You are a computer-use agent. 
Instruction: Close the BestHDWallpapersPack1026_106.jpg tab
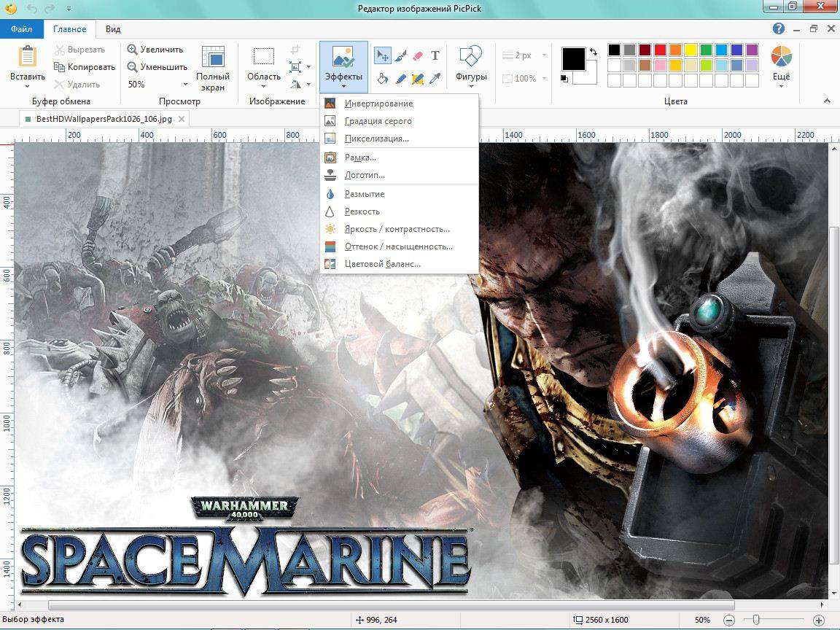[182, 119]
